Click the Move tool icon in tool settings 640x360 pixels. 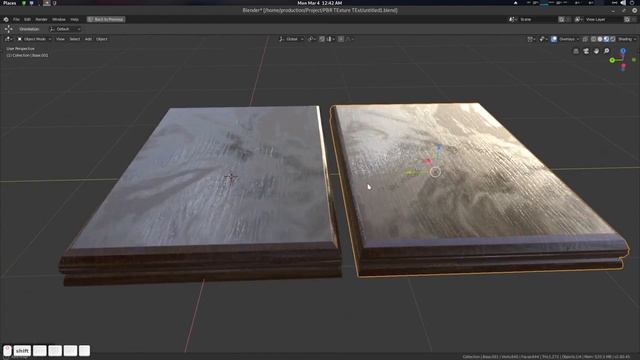tap(8, 29)
